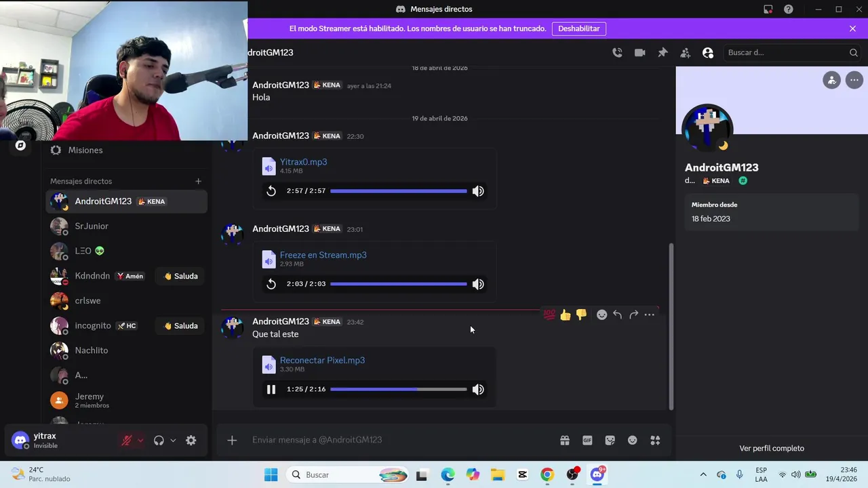Screen dimensions: 868x488
Task: Open the Yitrax0.mp3 file link
Action: click(x=303, y=162)
